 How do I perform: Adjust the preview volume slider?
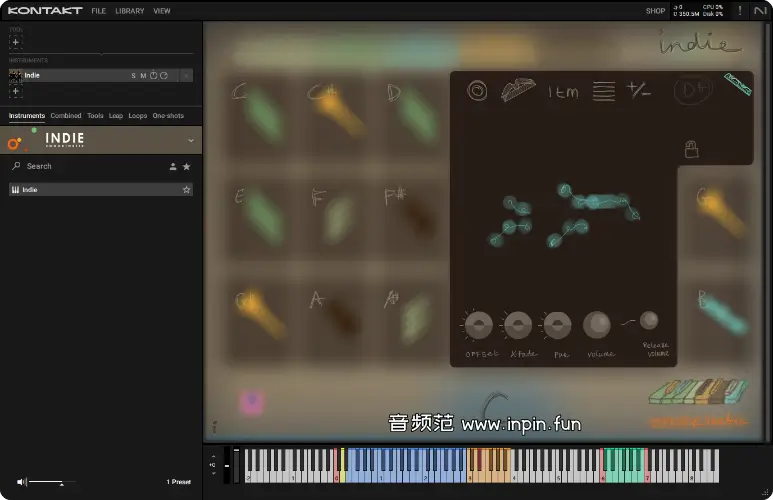pyautogui.click(x=52, y=482)
